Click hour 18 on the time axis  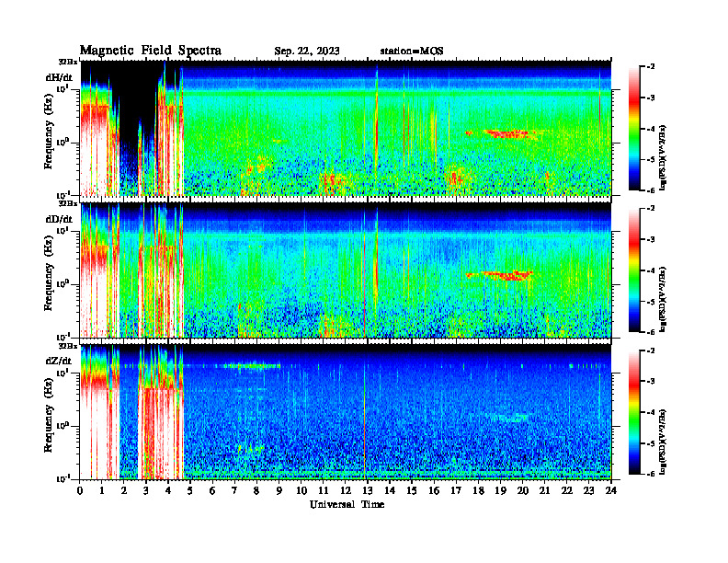coord(478,490)
